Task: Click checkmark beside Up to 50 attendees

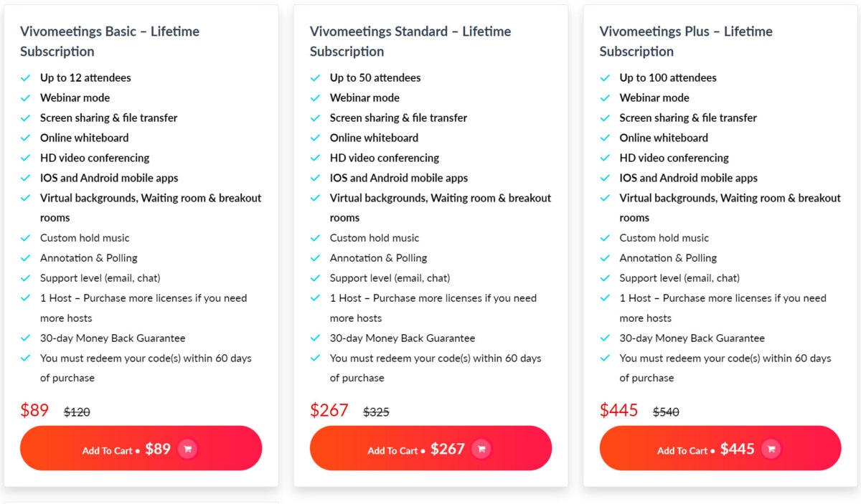Action: [315, 77]
